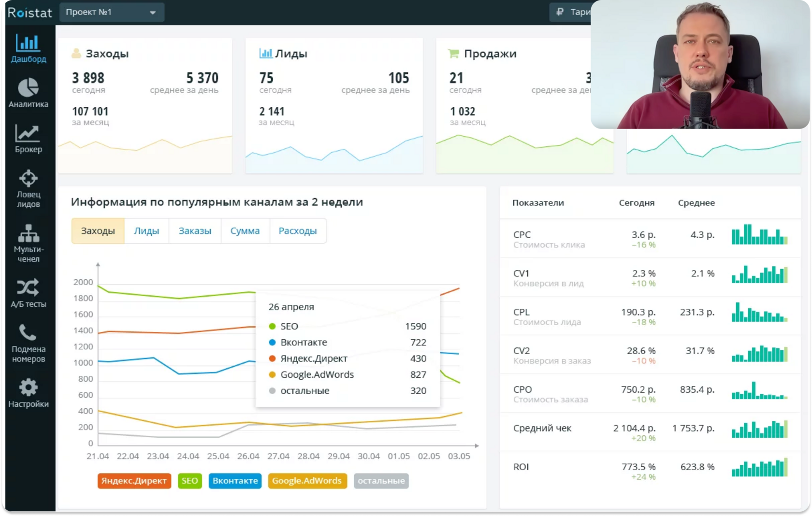Click the CPL sparkline bar chart
The width and height of the screenshot is (812, 516).
point(759,312)
